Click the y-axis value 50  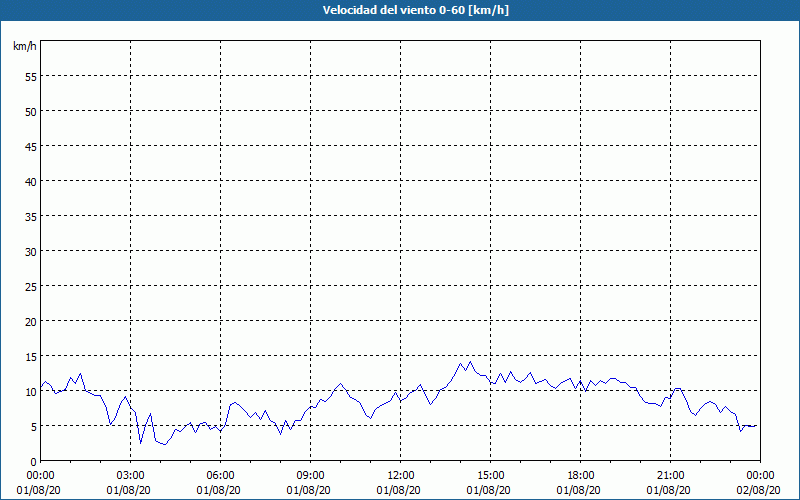[31, 112]
